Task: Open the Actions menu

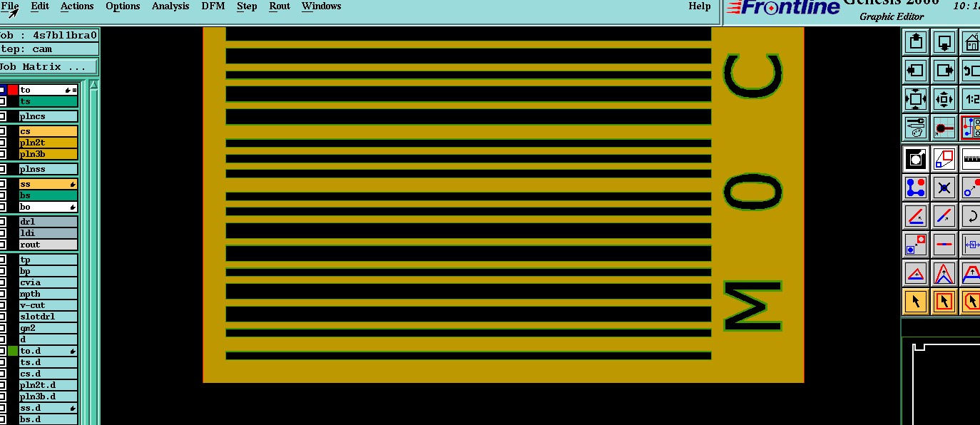Action: 77,6
